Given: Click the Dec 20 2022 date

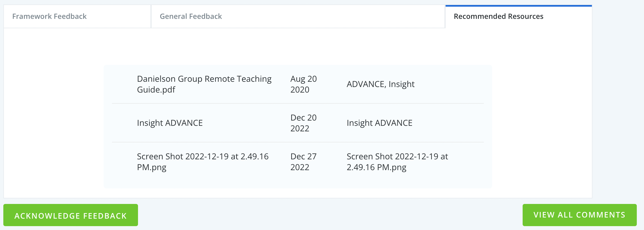Looking at the screenshot, I should click(x=303, y=123).
